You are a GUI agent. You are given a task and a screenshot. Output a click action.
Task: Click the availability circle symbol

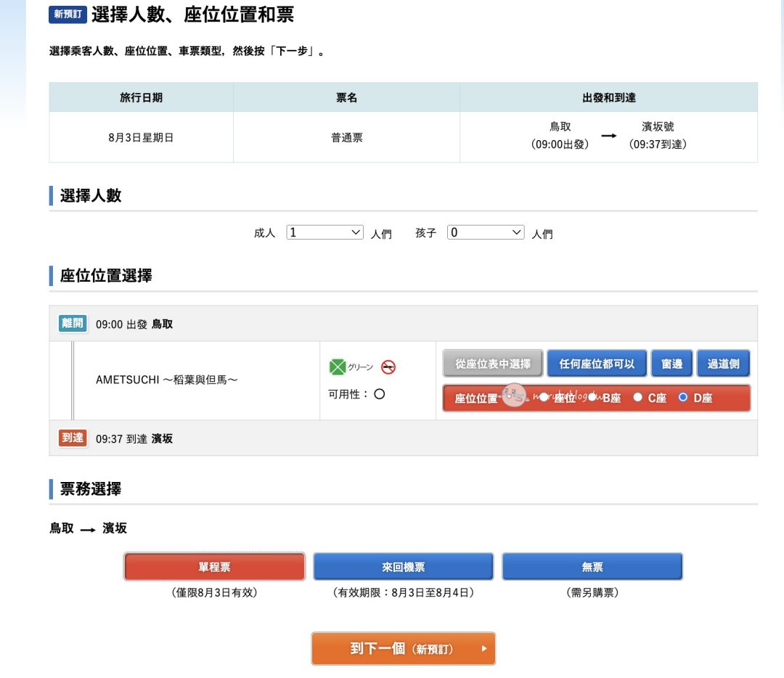point(380,394)
